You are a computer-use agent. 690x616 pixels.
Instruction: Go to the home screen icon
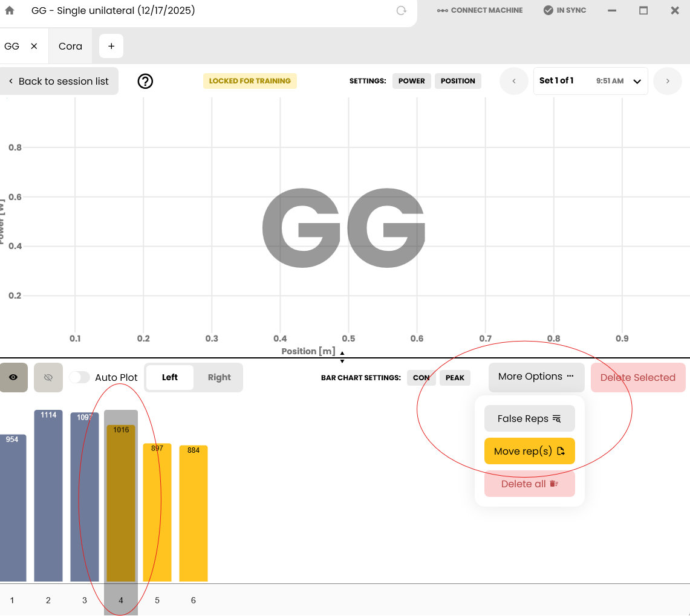10,10
